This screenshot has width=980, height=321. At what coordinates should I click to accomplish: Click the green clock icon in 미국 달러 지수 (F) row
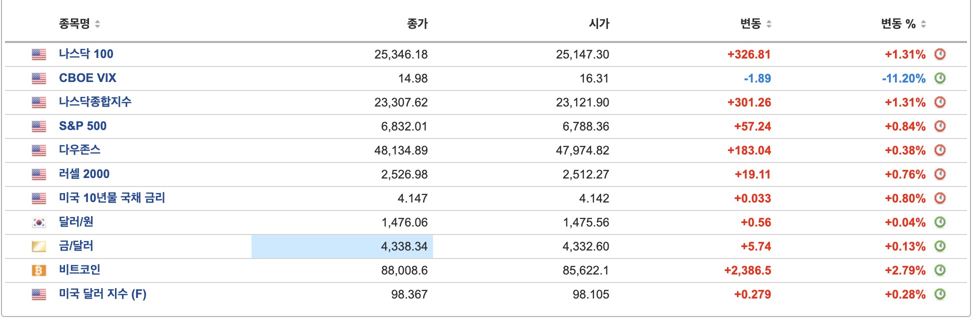[940, 294]
